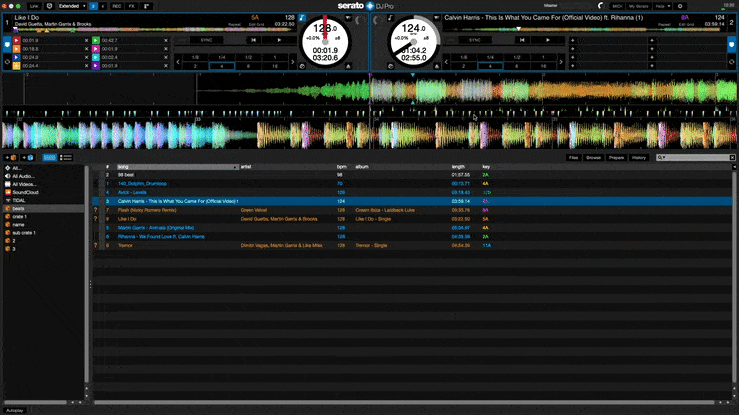
Task: Eject track from deck 2
Action: pos(437,66)
